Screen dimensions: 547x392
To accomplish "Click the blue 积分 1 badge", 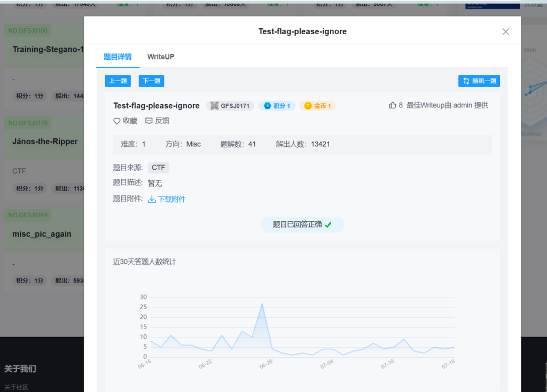I will 277,106.
